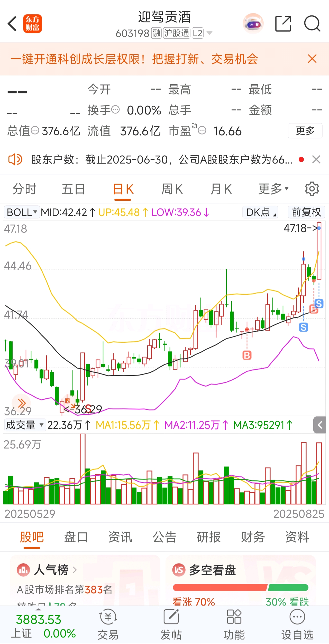Open the search magnifier icon
The width and height of the screenshot is (329, 644).
click(312, 24)
